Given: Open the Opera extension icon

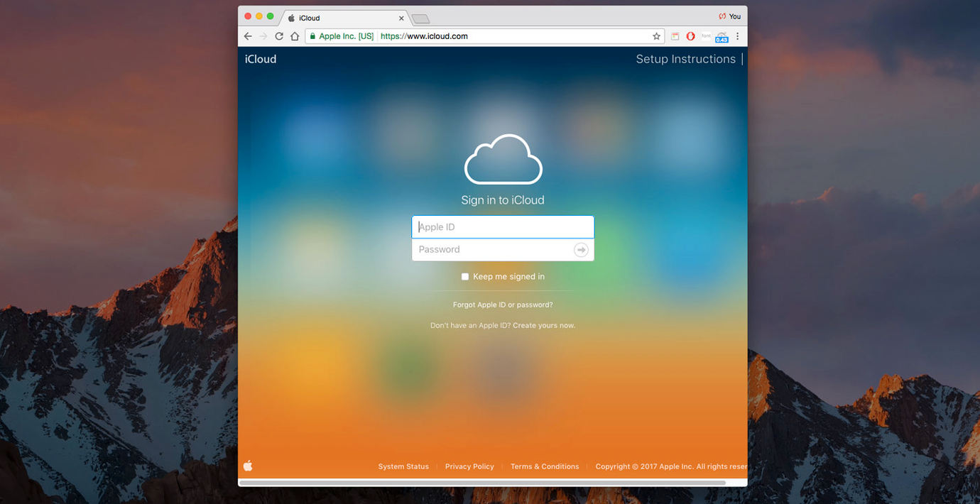Looking at the screenshot, I should click(x=690, y=36).
